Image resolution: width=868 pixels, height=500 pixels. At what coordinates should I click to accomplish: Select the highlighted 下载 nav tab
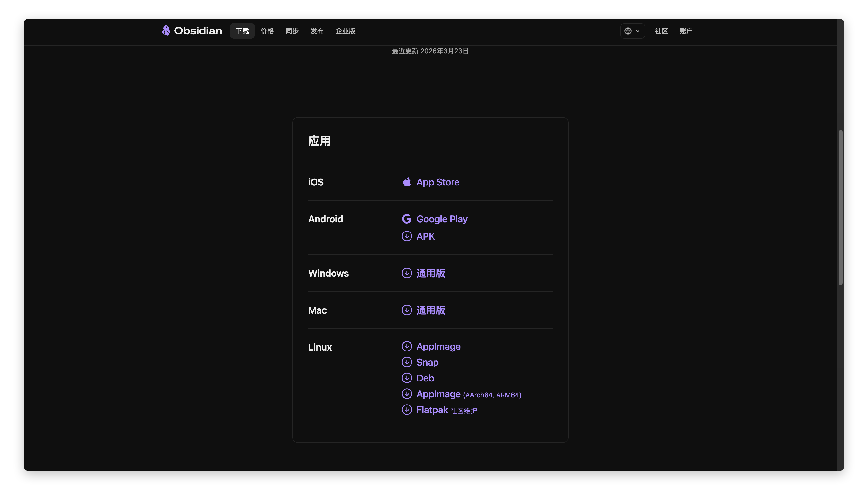point(242,31)
